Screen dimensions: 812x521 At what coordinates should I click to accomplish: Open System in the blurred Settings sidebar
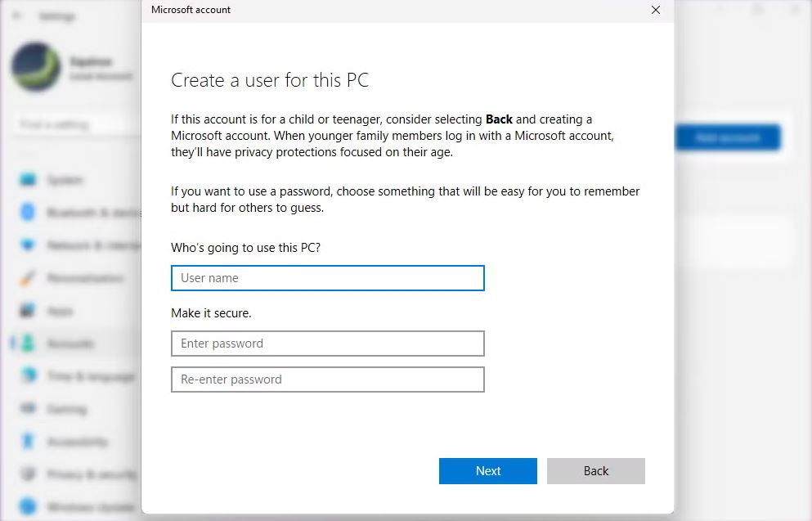[x=65, y=180]
